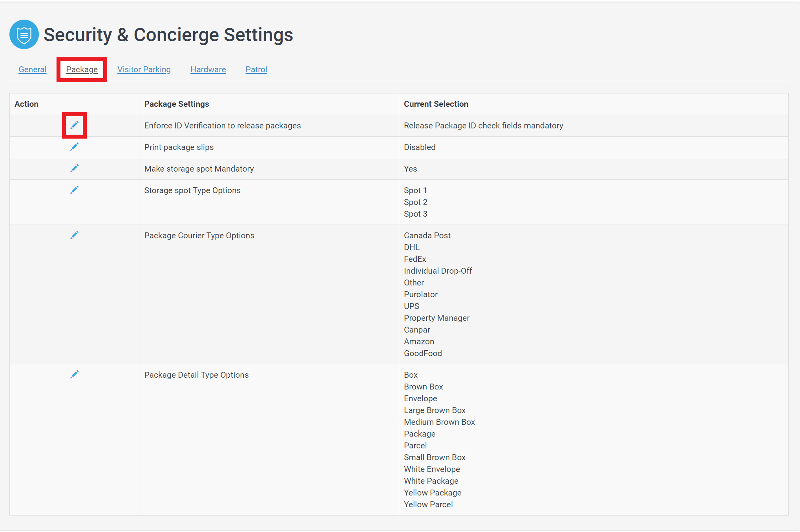This screenshot has width=800, height=532.
Task: Edit Storage spot Type Options pencil
Action: tap(74, 190)
